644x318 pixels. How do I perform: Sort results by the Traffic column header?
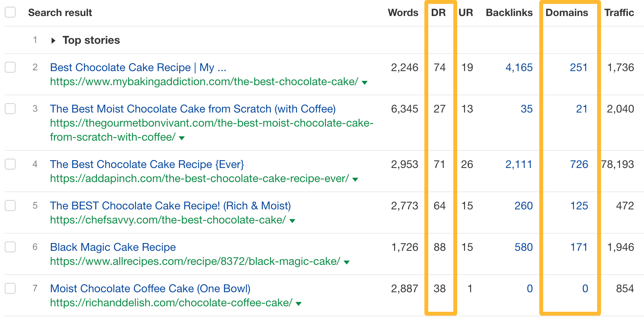(619, 12)
